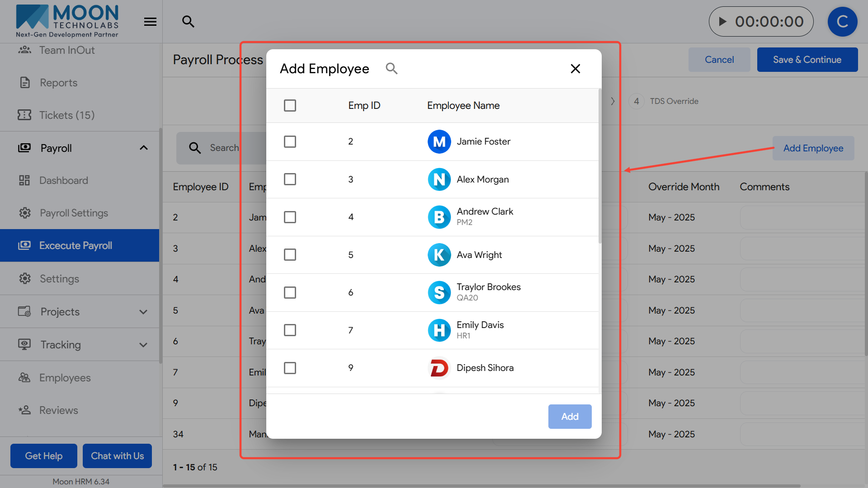Click Jamie Foster's M avatar icon
The image size is (868, 488).
pyautogui.click(x=439, y=142)
